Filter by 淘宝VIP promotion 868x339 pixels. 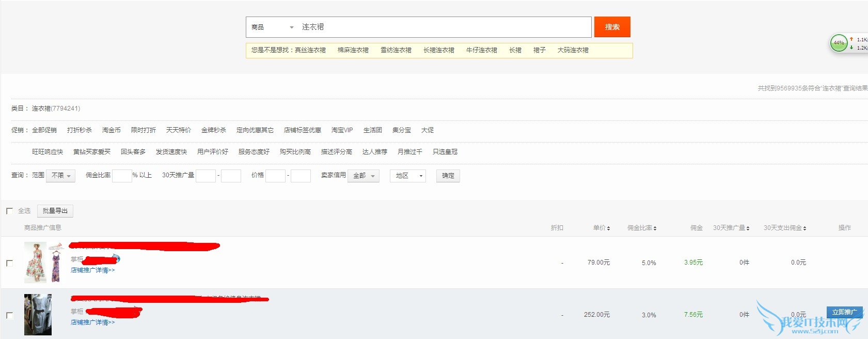coord(342,130)
